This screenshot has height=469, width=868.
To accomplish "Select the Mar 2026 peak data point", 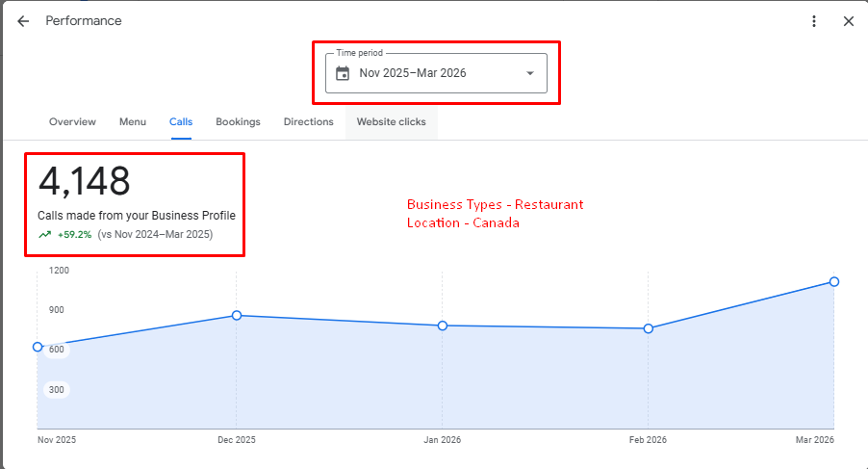I will click(x=834, y=281).
